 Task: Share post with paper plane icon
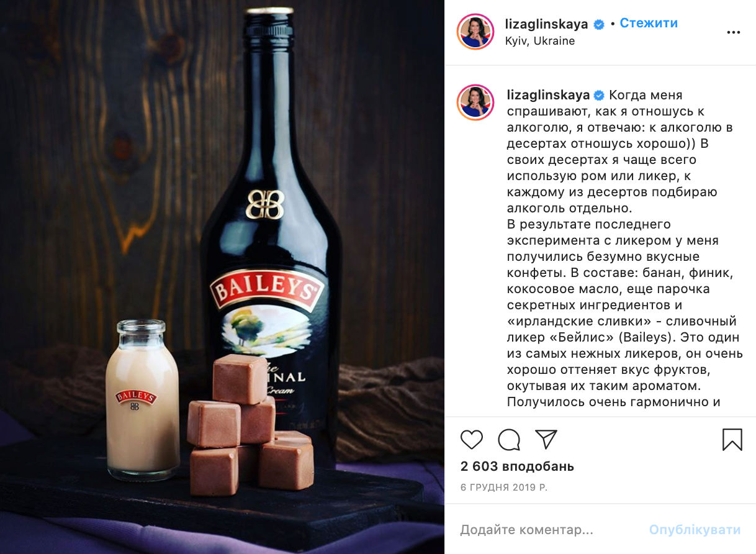(546, 439)
